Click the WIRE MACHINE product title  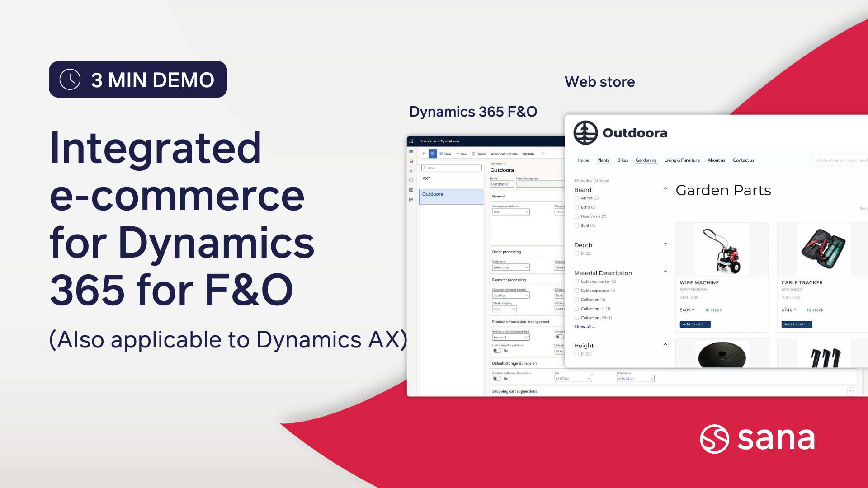click(x=699, y=283)
